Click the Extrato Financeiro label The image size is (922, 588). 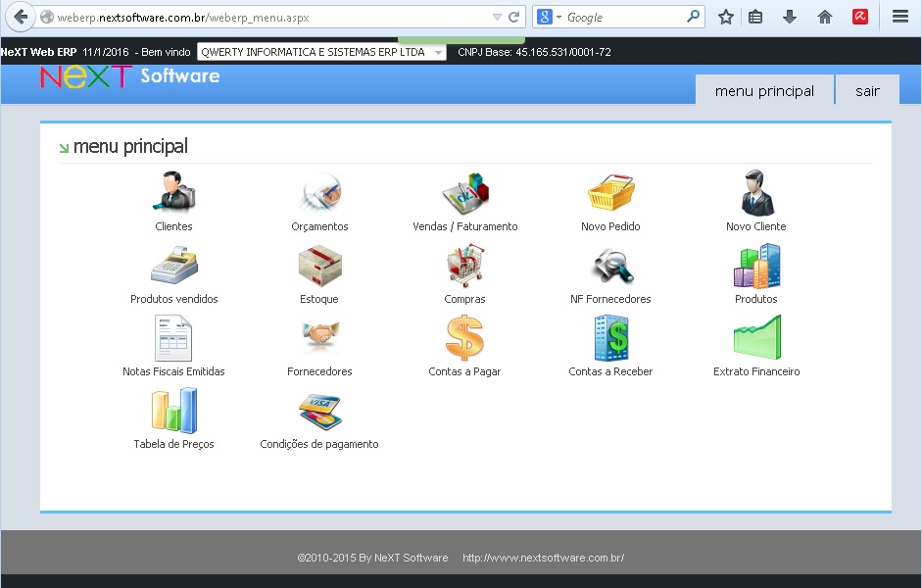point(756,371)
